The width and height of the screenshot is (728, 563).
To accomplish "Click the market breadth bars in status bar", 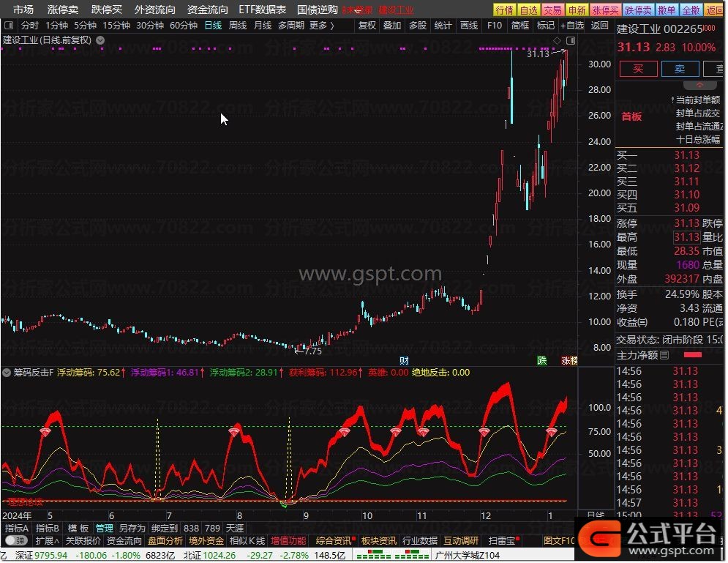I will (x=393, y=555).
